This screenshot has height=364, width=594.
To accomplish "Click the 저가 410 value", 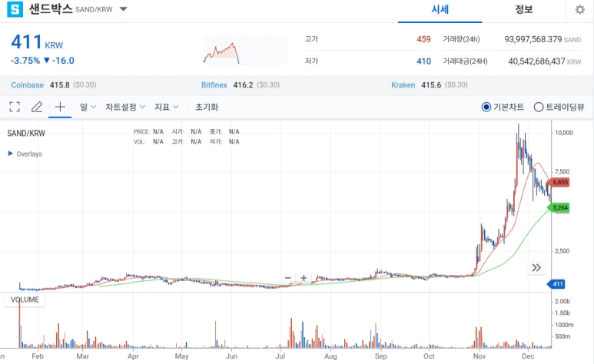I will click(x=424, y=61).
